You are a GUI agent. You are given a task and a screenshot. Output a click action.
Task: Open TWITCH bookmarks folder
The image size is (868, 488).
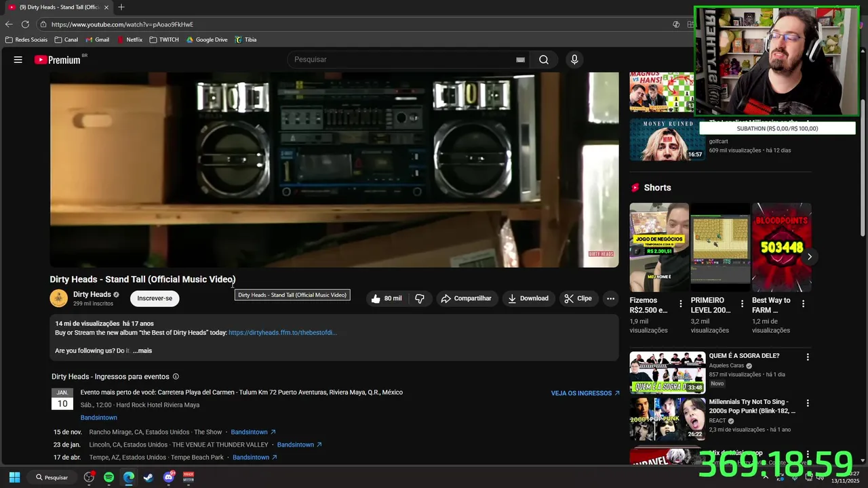164,40
